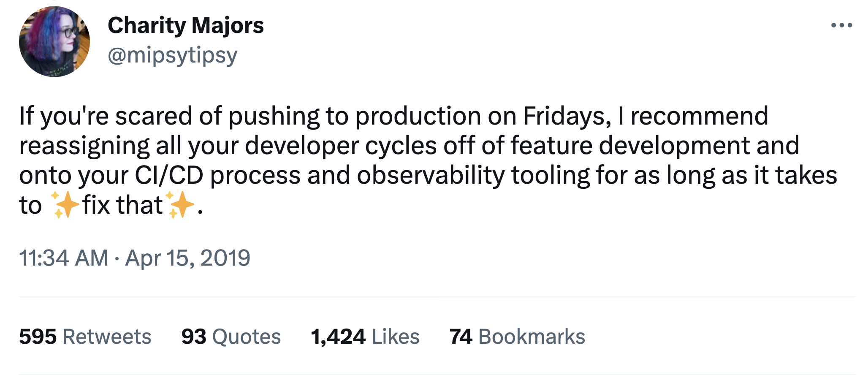Screen dimensions: 868x375
Task: View the 595 Retweets list
Action: pos(85,337)
